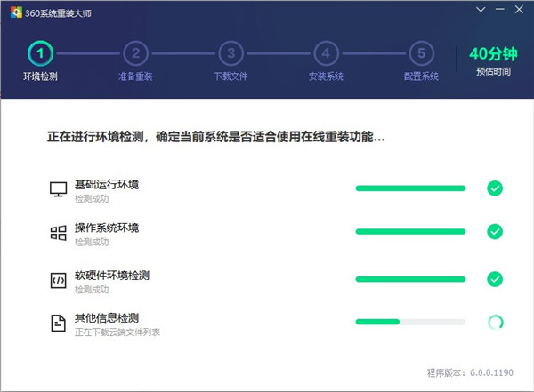
Task: Click the monitor icon for 基础运行环境
Action: pos(59,189)
